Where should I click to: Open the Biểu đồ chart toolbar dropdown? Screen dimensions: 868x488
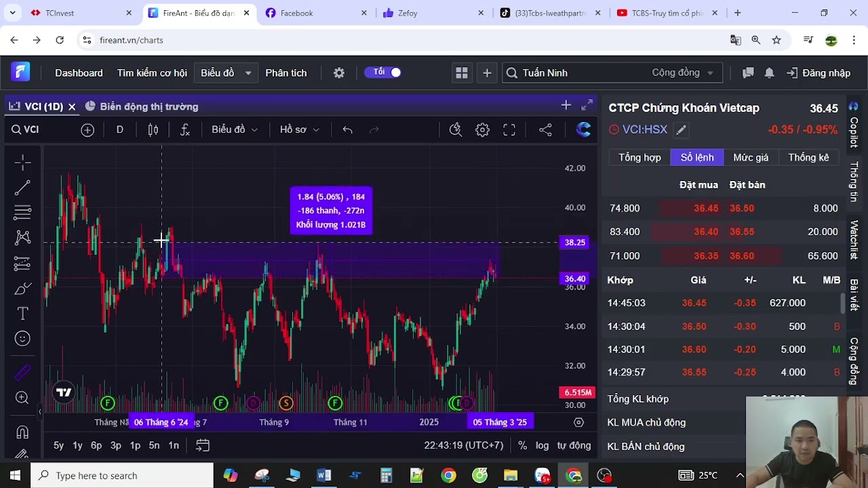point(235,129)
